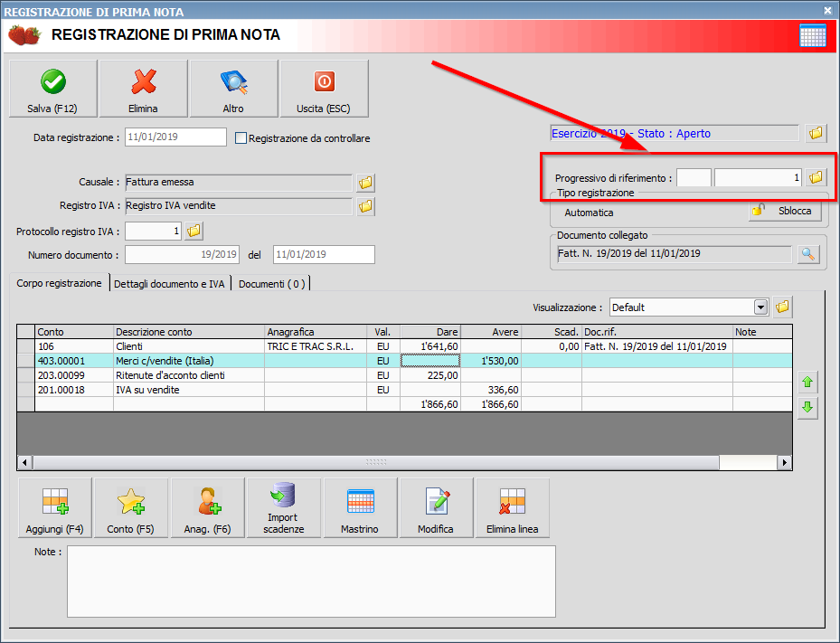Viewport: 840px width, 643px height.
Task: Click Dare cell value 225,00
Action: [430, 375]
